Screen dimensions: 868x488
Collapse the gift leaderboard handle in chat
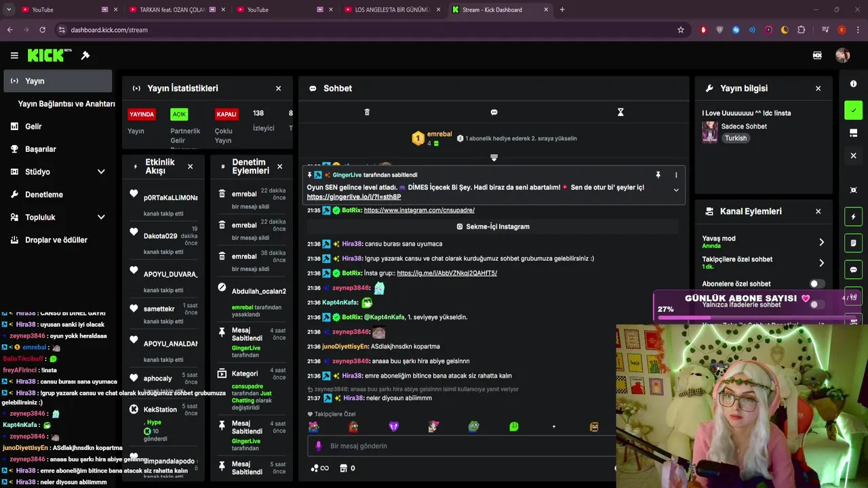point(494,157)
